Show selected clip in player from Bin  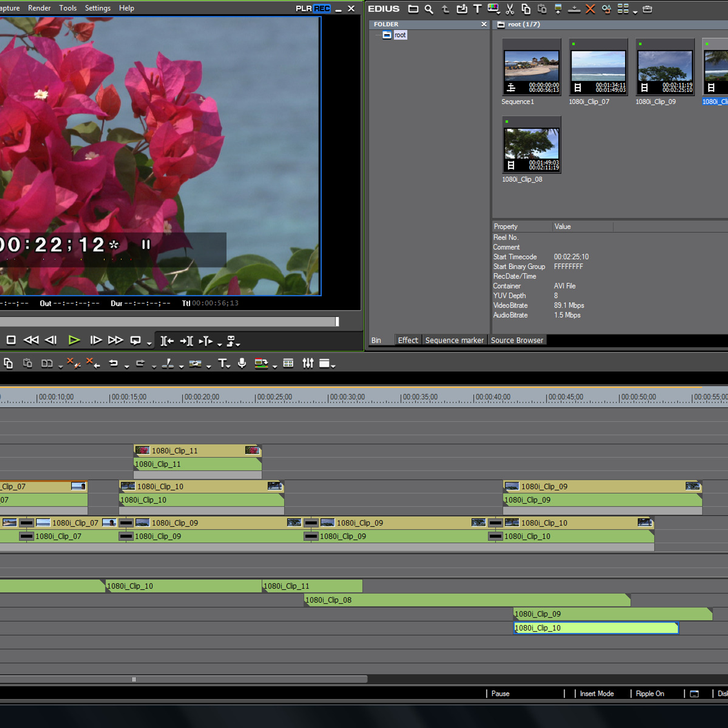click(558, 9)
